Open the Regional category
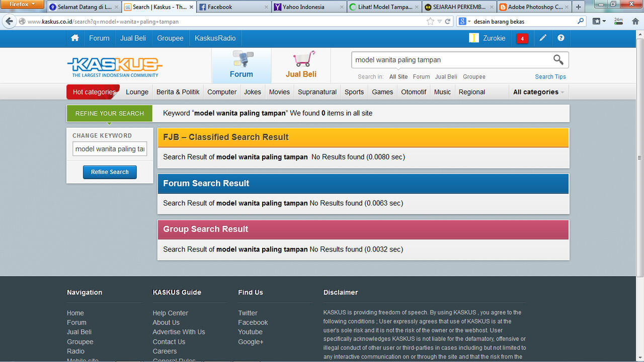Viewport: 644px width, 362px height. click(x=472, y=92)
